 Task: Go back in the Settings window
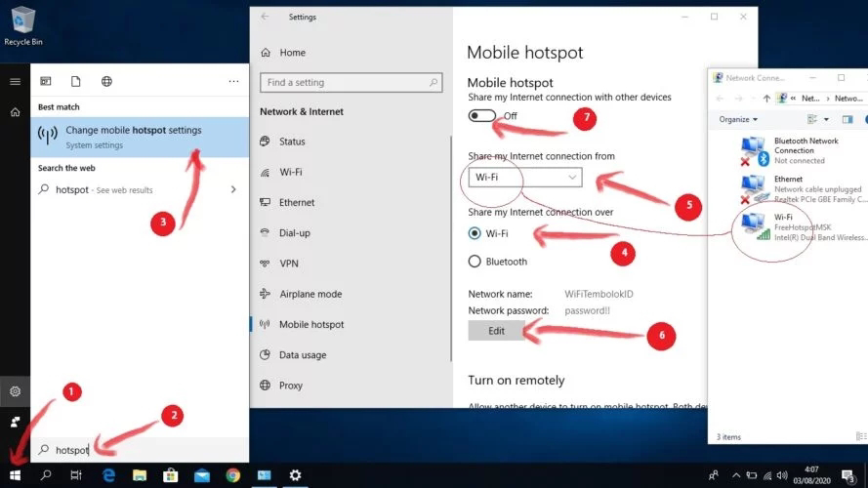click(265, 17)
